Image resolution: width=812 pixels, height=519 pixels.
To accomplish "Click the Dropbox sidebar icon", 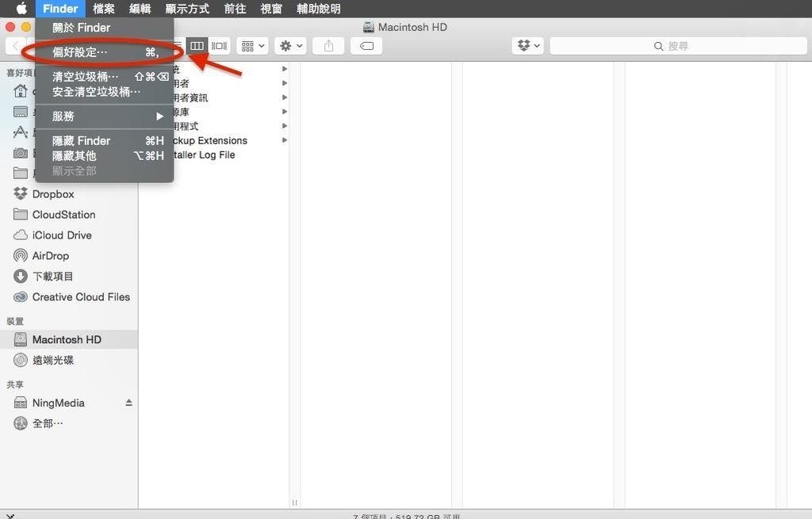I will [20, 193].
